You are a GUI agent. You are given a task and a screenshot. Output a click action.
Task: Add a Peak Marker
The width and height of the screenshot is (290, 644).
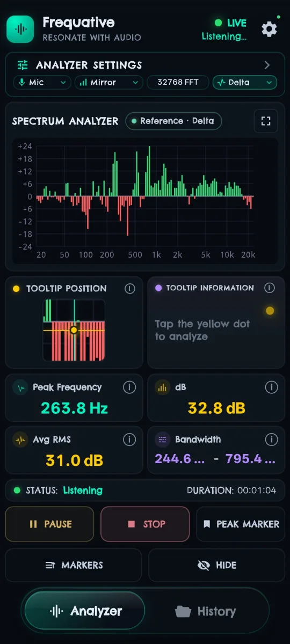pyautogui.click(x=241, y=524)
